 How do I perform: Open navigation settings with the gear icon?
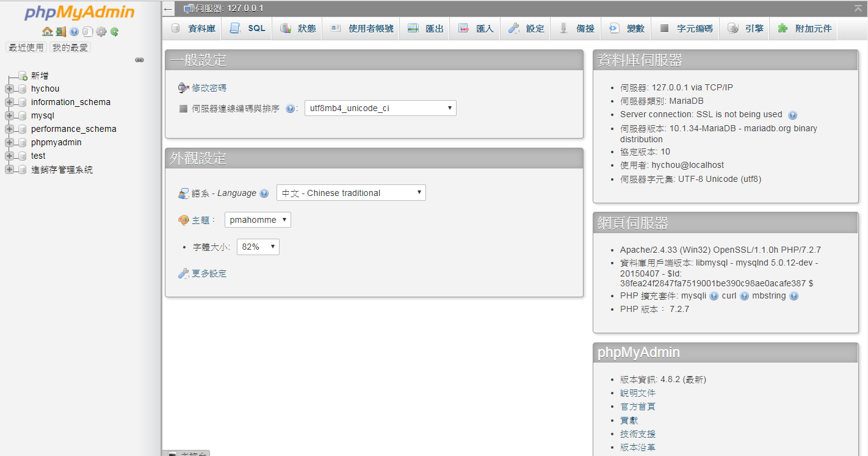[x=101, y=32]
